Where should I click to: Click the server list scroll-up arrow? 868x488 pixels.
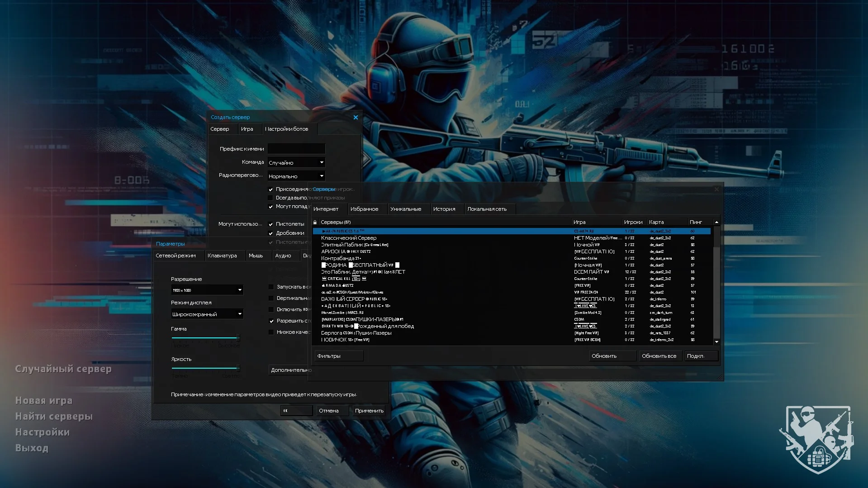coord(716,222)
